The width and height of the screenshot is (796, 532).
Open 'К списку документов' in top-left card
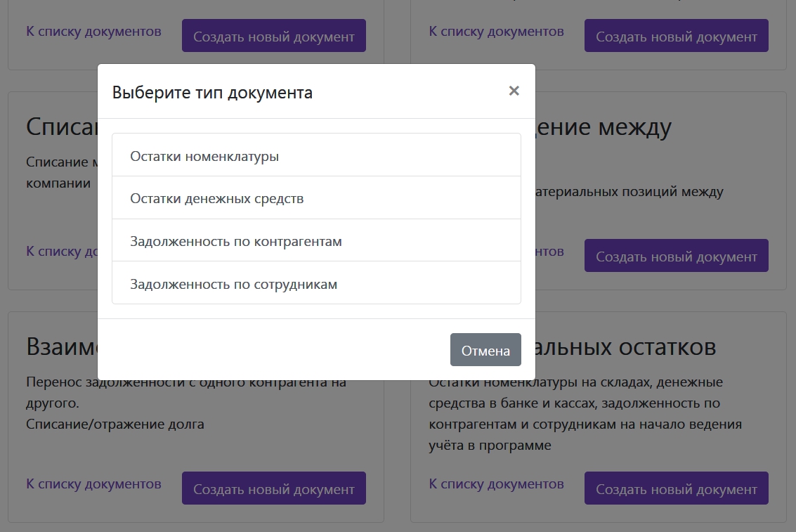[x=93, y=32]
